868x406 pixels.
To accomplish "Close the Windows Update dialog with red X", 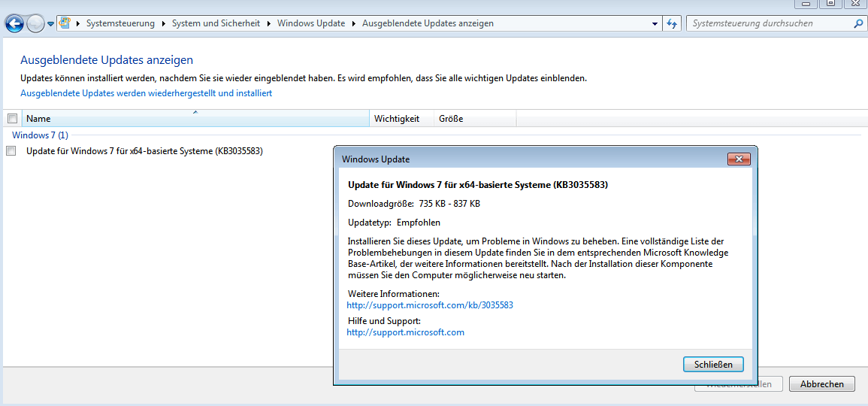I will (x=739, y=159).
